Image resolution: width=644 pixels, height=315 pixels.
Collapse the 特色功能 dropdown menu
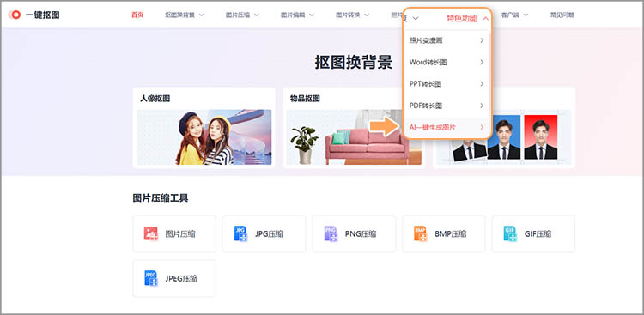[x=486, y=18]
